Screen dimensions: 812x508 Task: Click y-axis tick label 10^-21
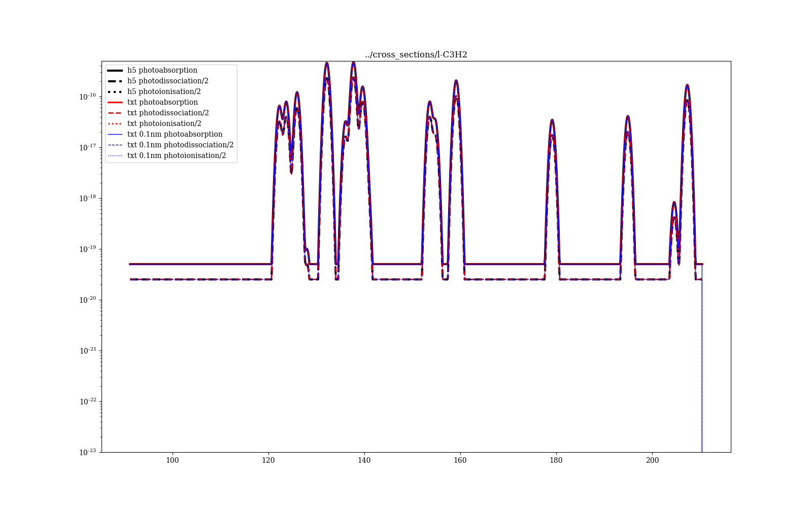[88, 350]
